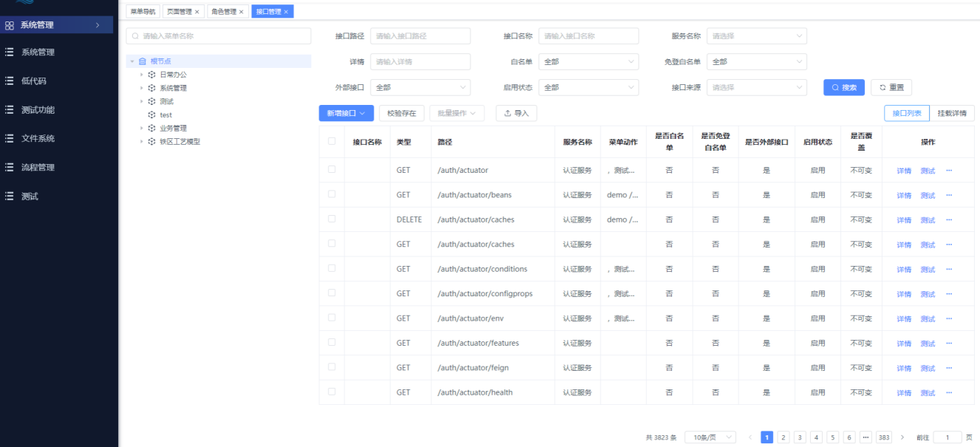Screen dimensions: 980x447
Task: Go to page 3
Action: pyautogui.click(x=800, y=437)
